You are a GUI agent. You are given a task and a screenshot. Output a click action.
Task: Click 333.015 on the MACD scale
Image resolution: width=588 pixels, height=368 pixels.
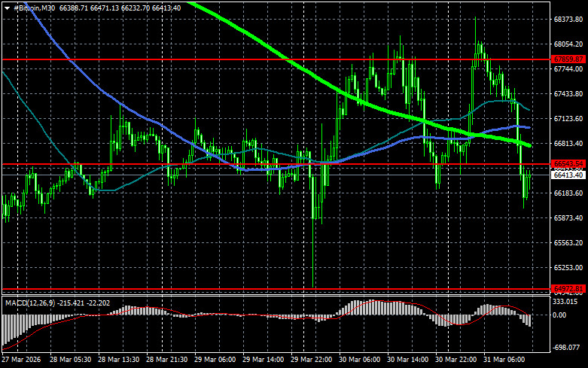coord(565,302)
